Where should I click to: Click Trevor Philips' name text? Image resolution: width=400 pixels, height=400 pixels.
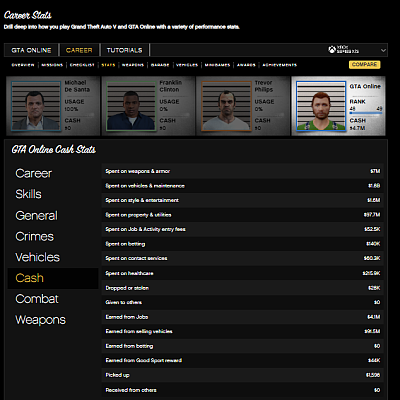tap(264, 86)
